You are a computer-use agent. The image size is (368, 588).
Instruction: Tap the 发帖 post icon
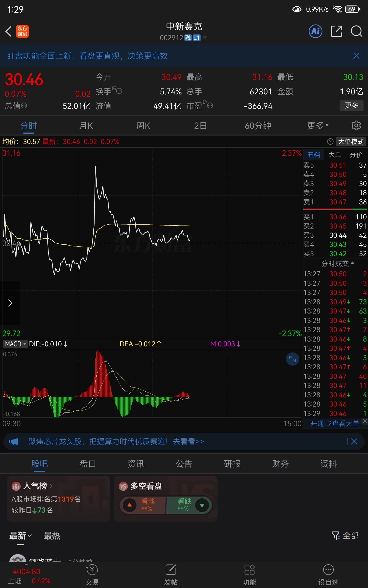171,574
